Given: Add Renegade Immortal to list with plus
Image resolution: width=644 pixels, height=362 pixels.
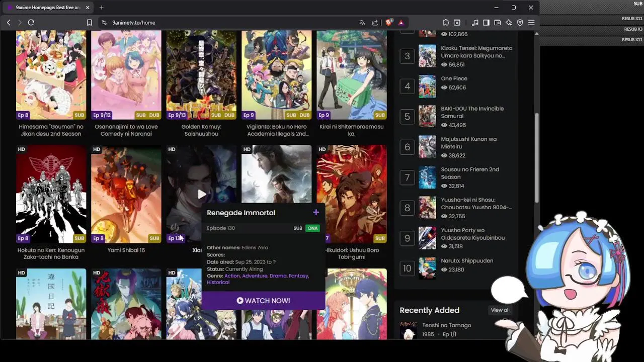Looking at the screenshot, I should click(316, 213).
